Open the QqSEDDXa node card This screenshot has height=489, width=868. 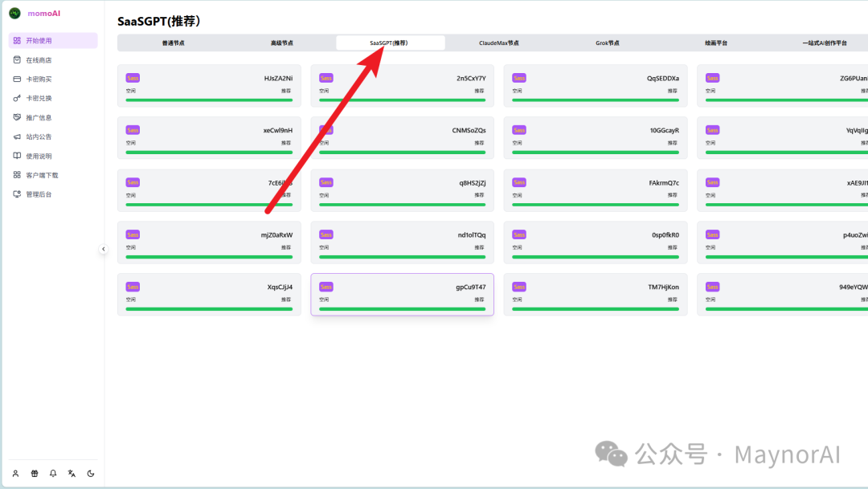(596, 86)
